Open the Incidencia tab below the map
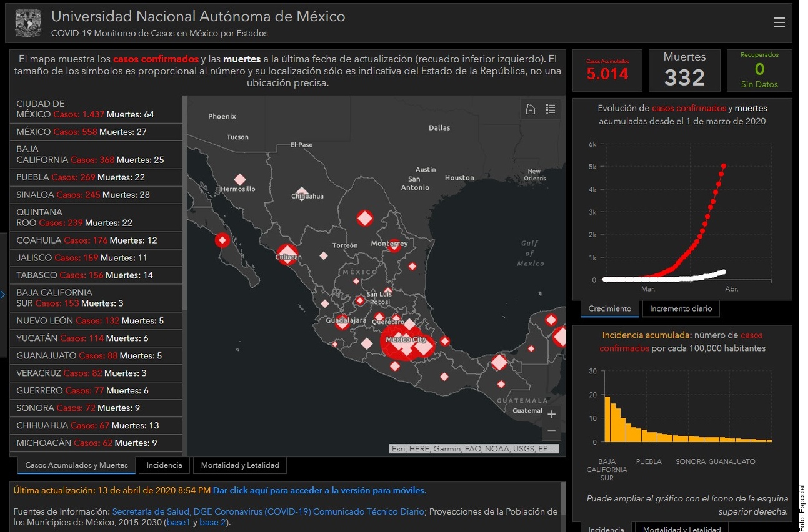 (x=164, y=465)
